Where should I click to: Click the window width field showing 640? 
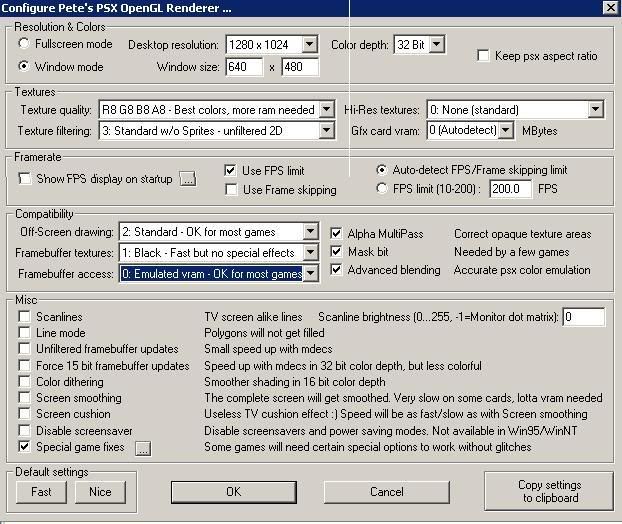[244, 67]
